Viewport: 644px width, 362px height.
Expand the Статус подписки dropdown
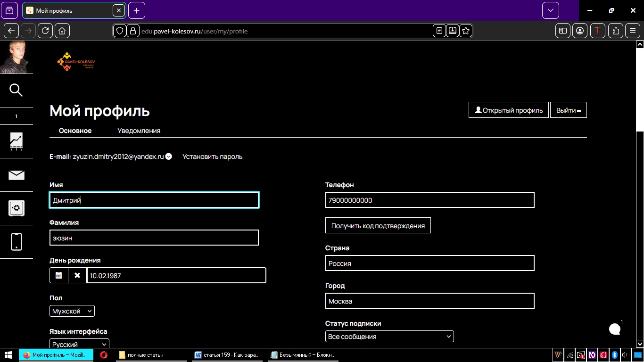[389, 337]
